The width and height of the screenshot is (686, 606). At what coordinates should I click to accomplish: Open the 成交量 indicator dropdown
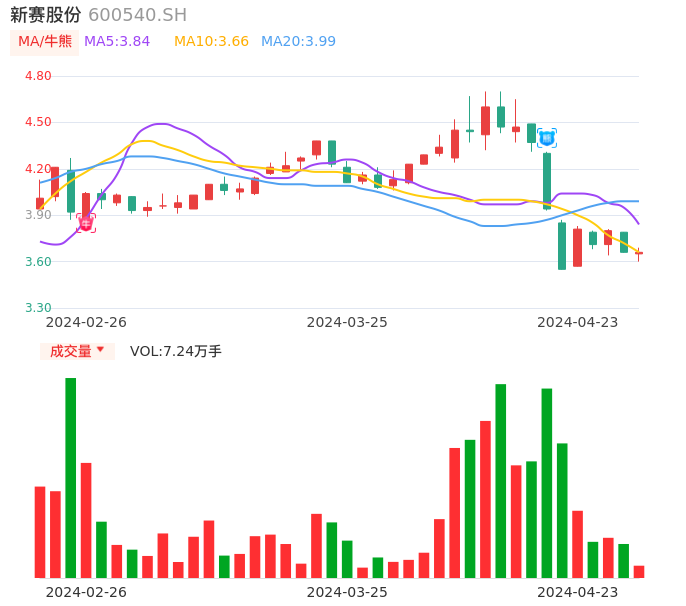tap(77, 351)
